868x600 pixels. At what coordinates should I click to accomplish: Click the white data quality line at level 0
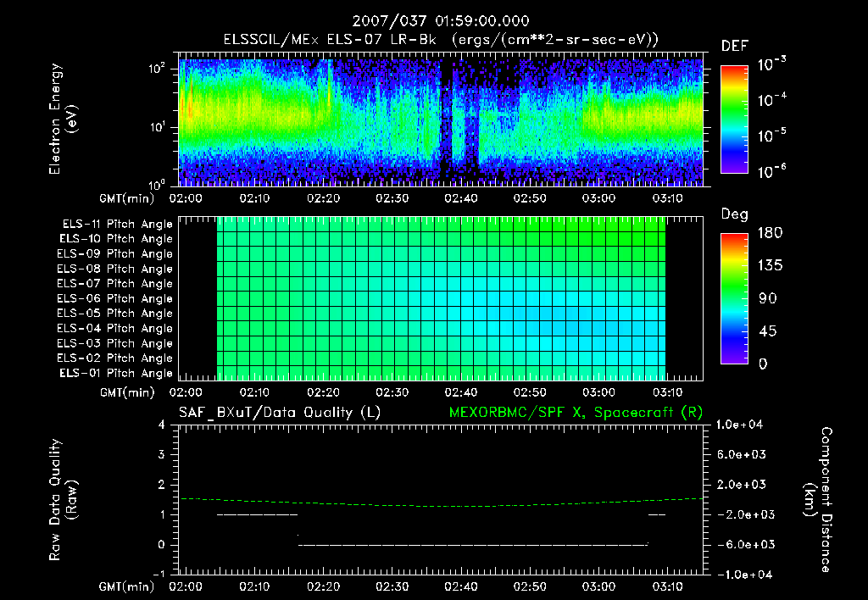tap(473, 545)
